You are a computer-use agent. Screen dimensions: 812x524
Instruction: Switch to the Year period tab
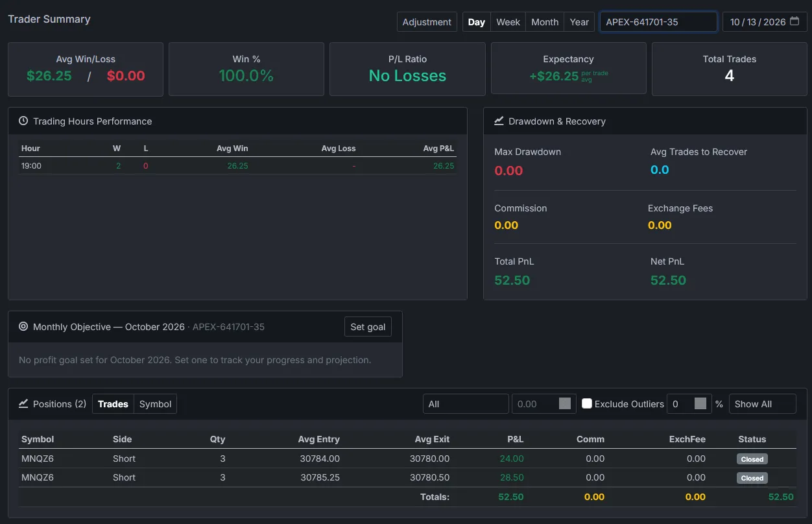click(579, 22)
